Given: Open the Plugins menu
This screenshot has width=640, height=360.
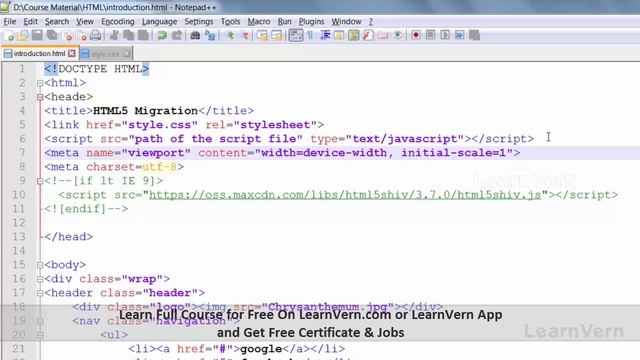Looking at the screenshot, I should (311, 21).
